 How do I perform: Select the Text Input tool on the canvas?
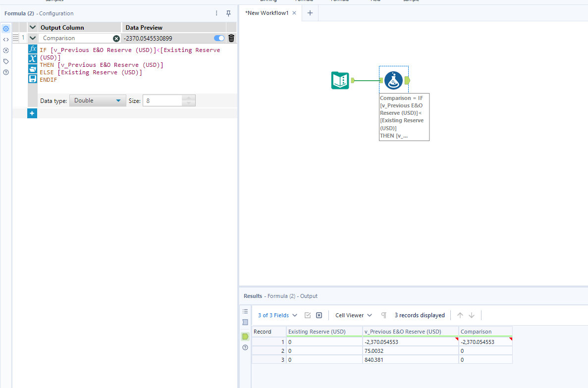[340, 80]
